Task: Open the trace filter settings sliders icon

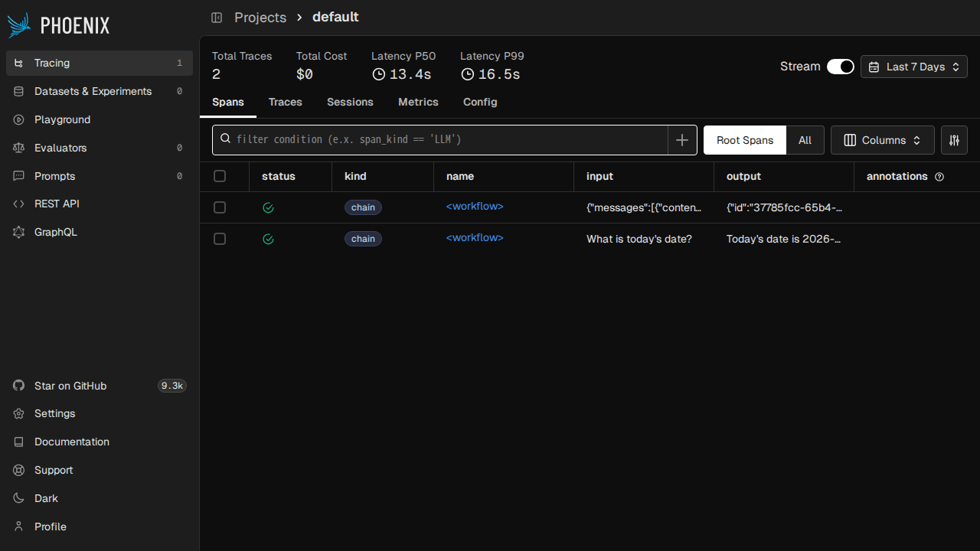Action: coord(954,140)
